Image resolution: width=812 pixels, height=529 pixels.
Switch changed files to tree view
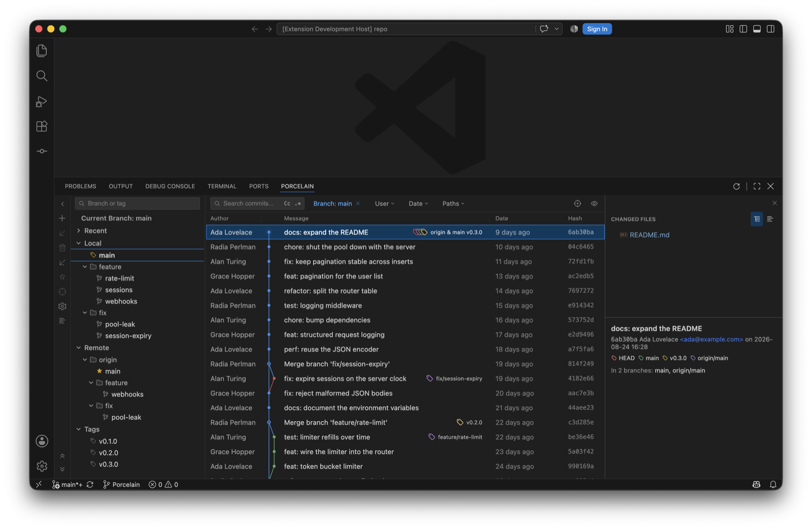pyautogui.click(x=757, y=219)
